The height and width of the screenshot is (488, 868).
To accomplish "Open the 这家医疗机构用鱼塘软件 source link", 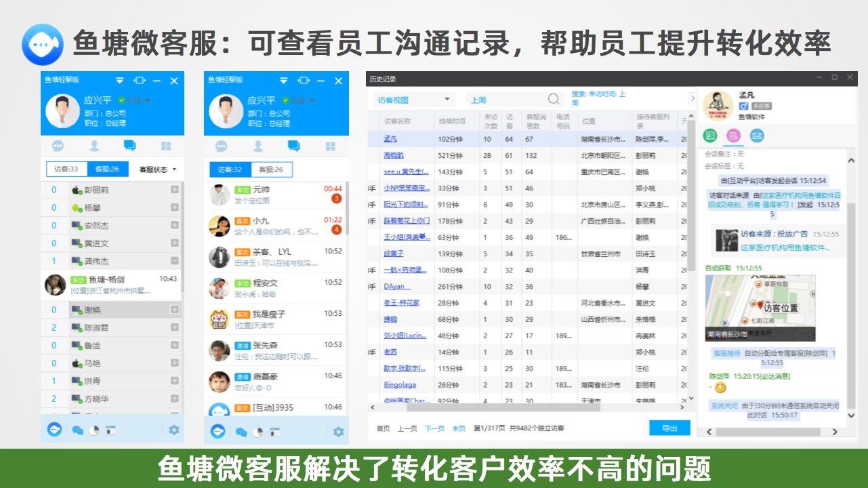I will 785,248.
